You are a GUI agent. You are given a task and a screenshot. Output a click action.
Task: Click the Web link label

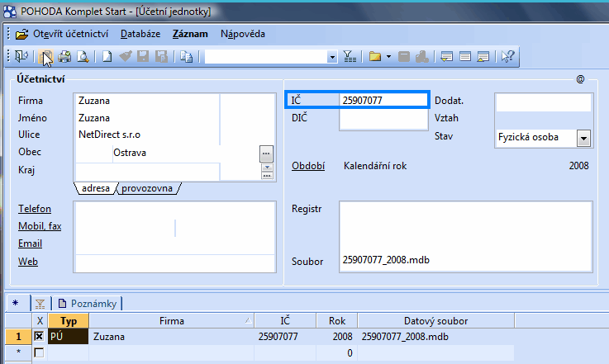click(28, 262)
